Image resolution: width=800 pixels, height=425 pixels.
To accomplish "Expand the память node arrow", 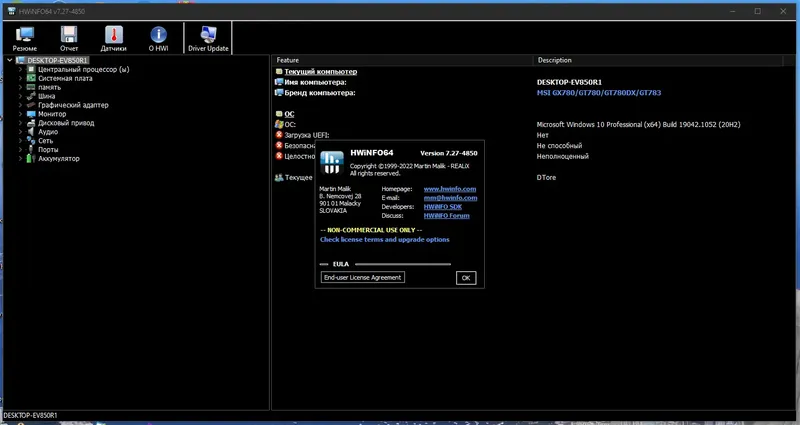I will (20, 87).
